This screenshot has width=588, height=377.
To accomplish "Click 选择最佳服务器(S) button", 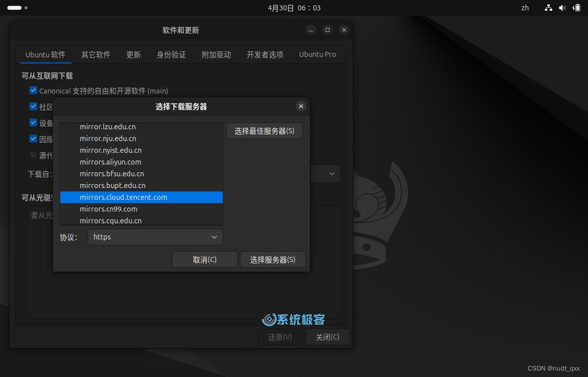I will tap(264, 131).
